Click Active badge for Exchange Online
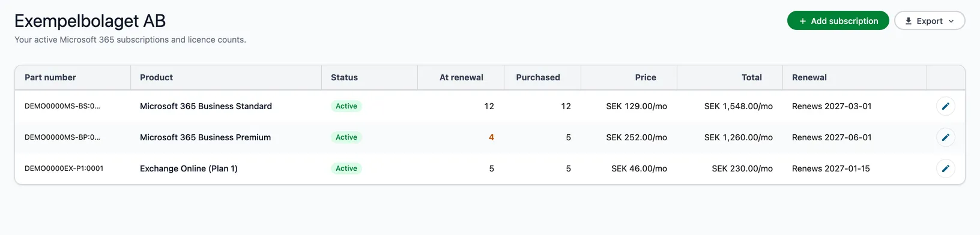 pyautogui.click(x=346, y=168)
